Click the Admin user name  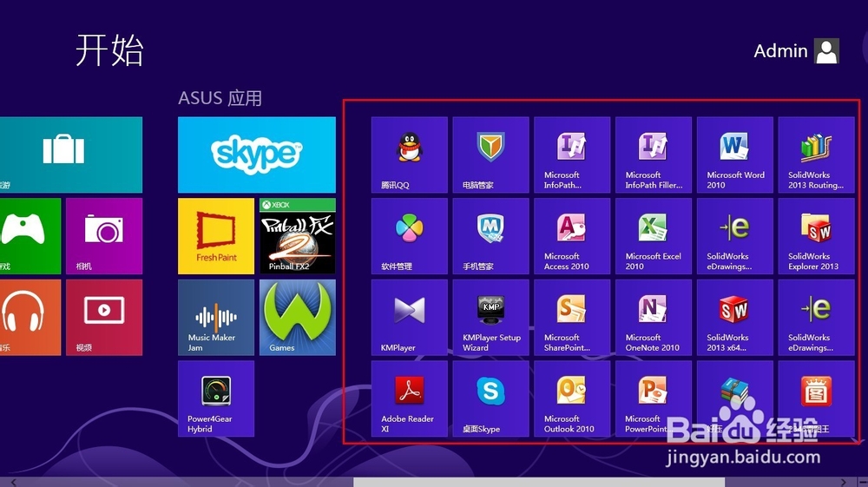[x=780, y=51]
